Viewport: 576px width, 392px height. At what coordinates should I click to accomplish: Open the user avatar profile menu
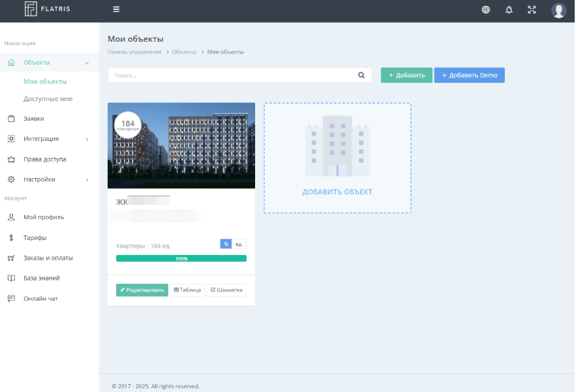click(558, 10)
